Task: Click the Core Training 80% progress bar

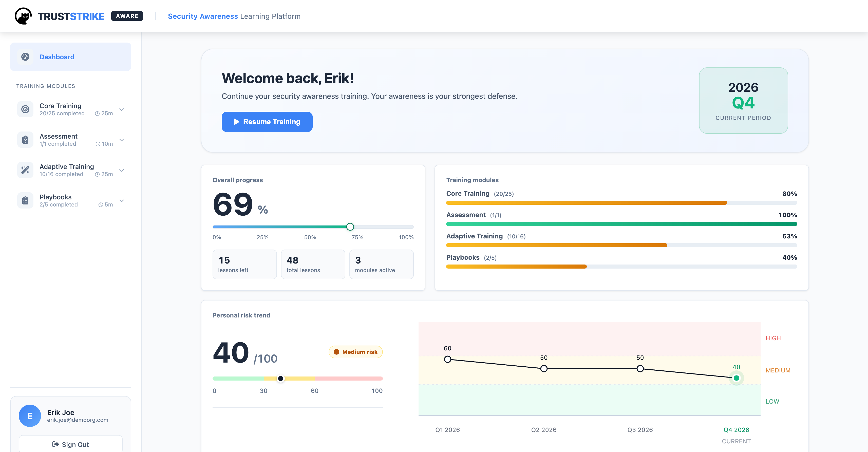Action: point(621,203)
